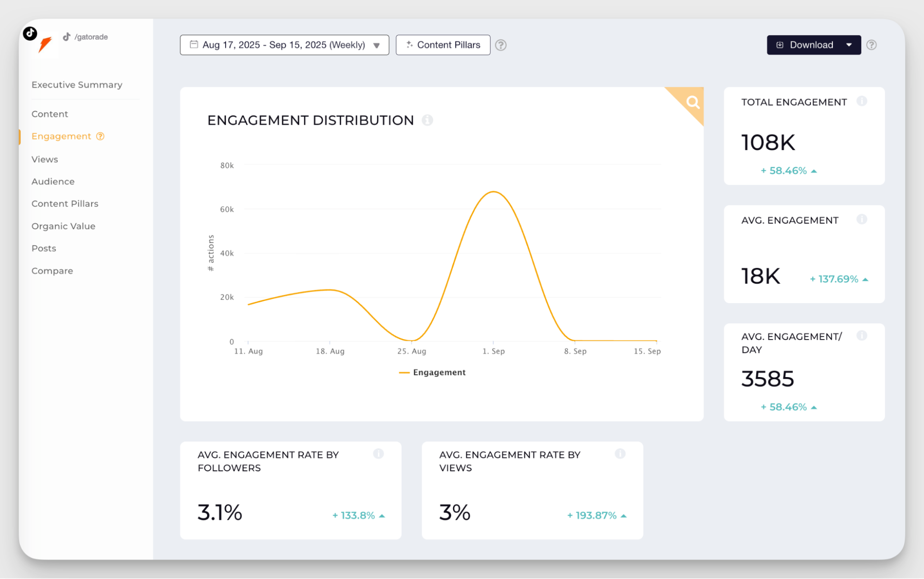
Task: Open the date range dropdown
Action: tap(284, 45)
